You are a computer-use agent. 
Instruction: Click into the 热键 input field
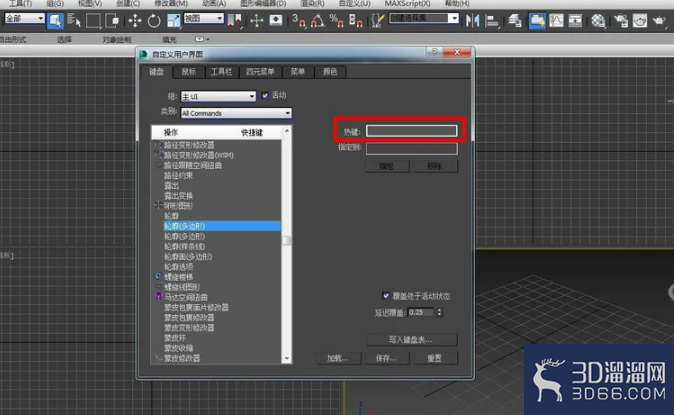point(412,131)
